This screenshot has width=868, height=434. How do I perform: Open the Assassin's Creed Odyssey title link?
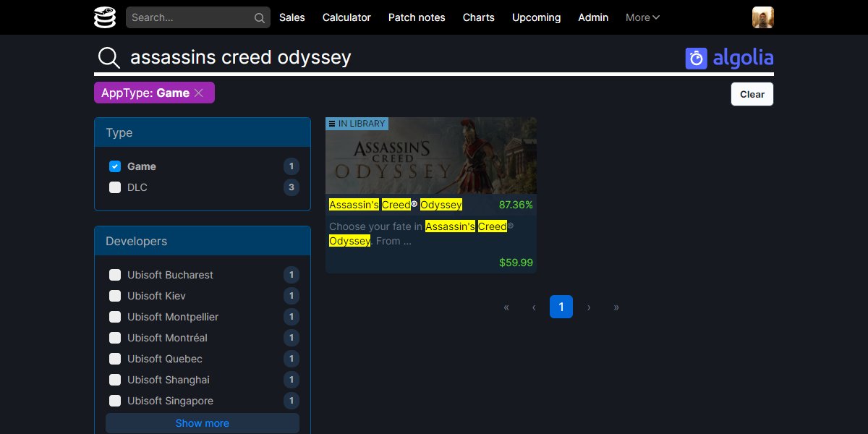[396, 205]
